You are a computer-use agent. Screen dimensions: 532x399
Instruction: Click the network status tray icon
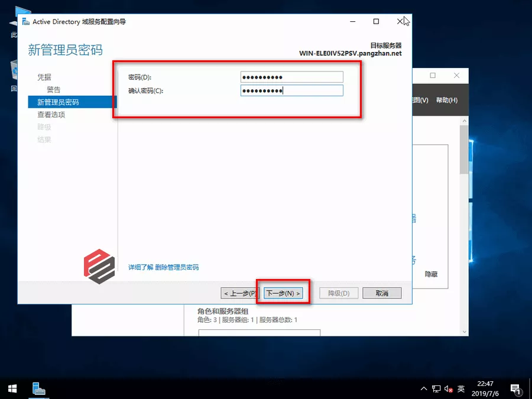click(x=436, y=389)
